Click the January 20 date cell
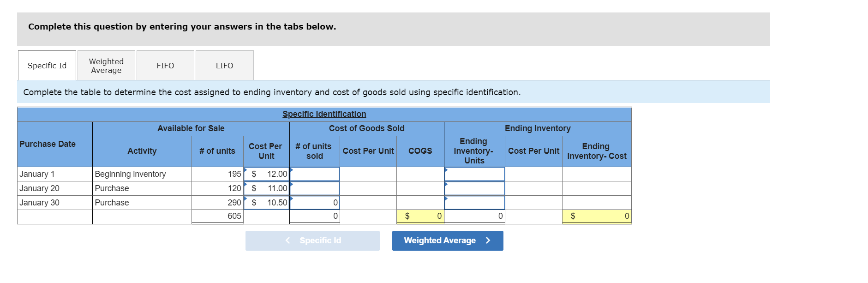 (55, 188)
